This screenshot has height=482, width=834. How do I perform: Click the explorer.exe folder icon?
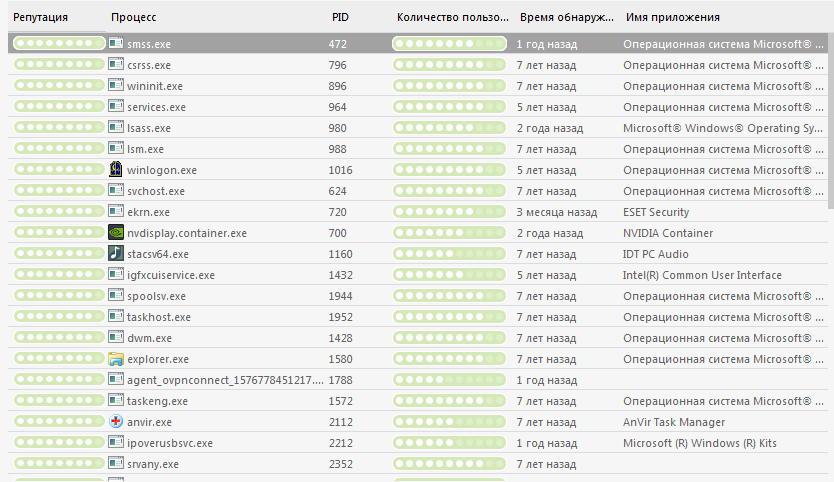pos(117,359)
